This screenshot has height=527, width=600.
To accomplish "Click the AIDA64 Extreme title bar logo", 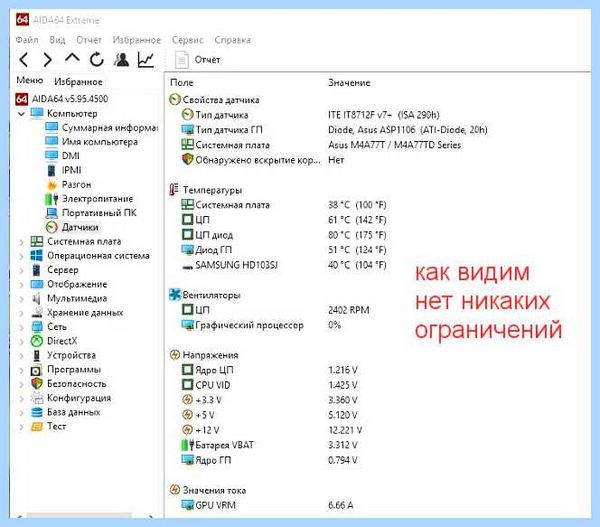I will click(23, 20).
